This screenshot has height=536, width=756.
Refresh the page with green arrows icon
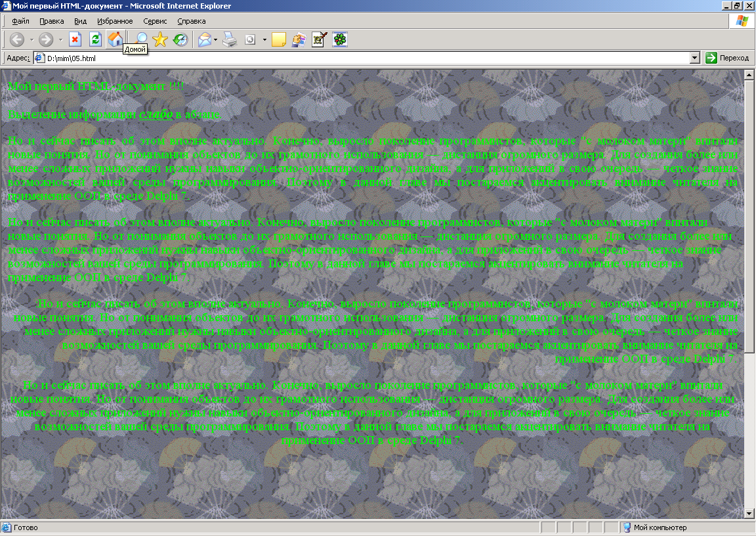[x=95, y=39]
